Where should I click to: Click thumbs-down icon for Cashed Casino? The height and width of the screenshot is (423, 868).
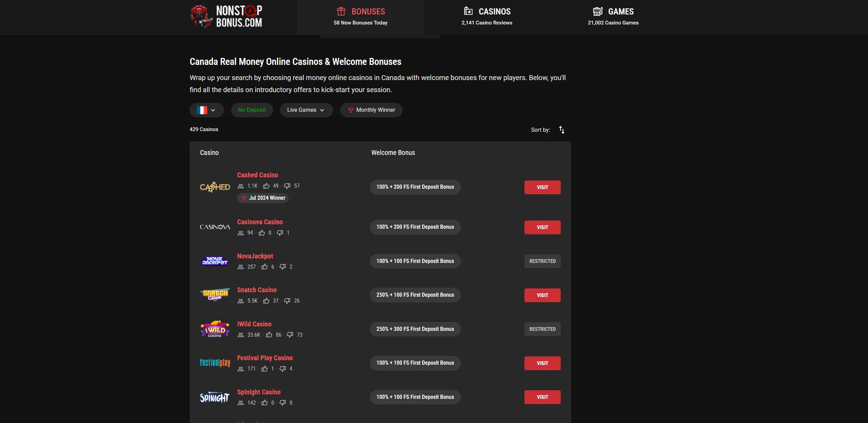pos(287,186)
